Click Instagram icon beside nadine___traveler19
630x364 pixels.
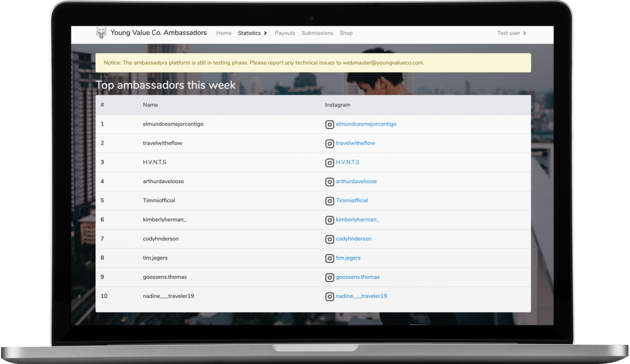tap(330, 296)
